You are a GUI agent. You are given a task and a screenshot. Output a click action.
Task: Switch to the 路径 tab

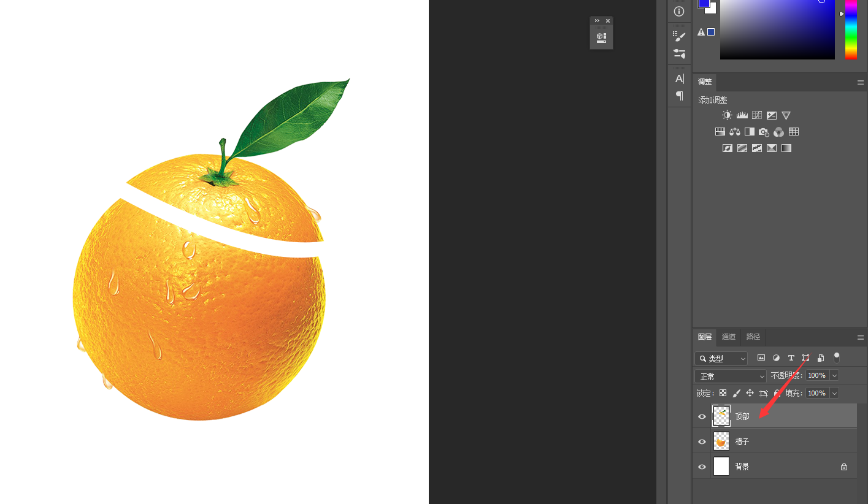(753, 337)
